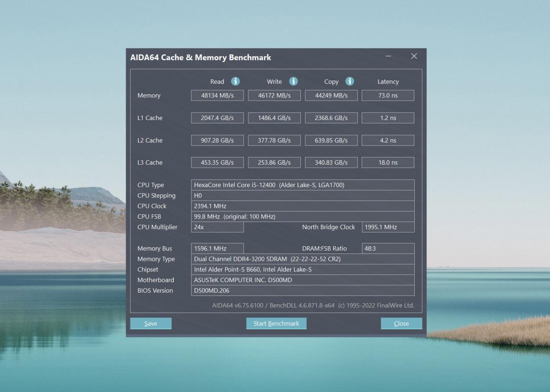The width and height of the screenshot is (550, 392).
Task: Click the info icon beside Copy
Action: tap(350, 81)
